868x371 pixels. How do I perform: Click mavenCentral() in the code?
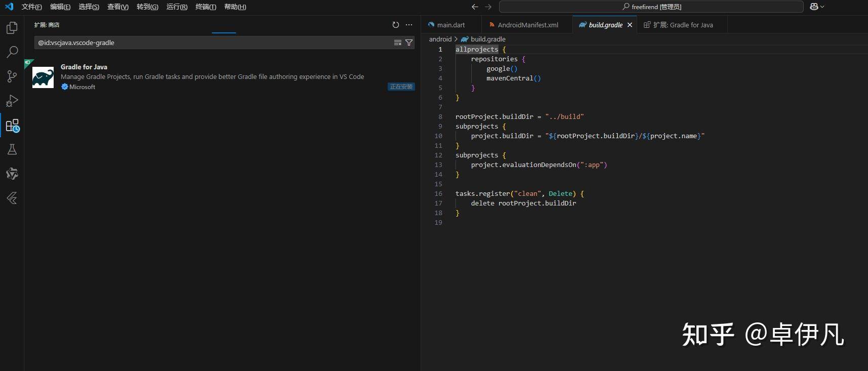point(514,78)
